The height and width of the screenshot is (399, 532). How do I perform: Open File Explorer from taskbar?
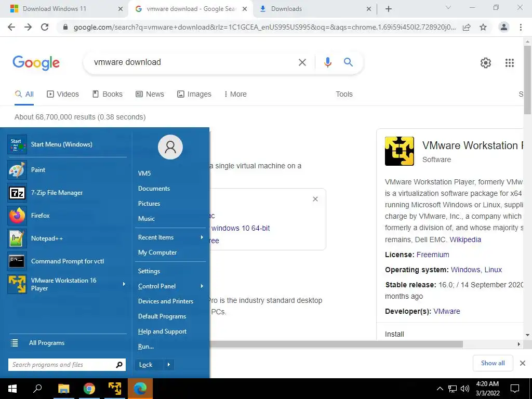click(63, 389)
